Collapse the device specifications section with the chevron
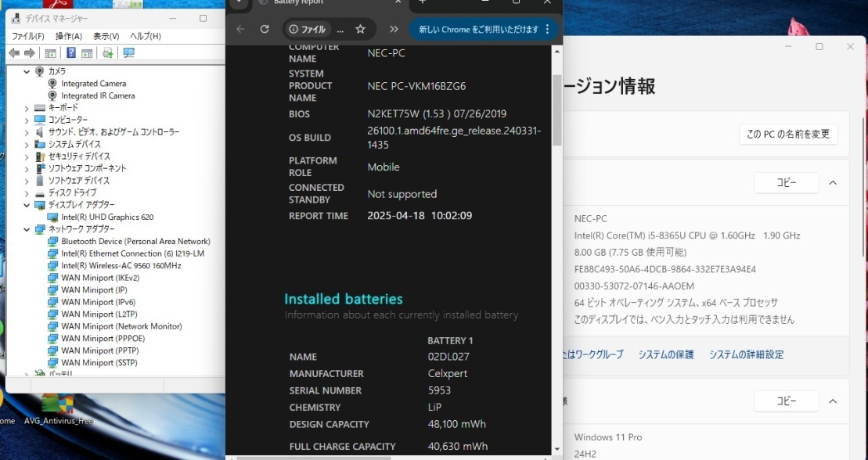 click(x=833, y=182)
